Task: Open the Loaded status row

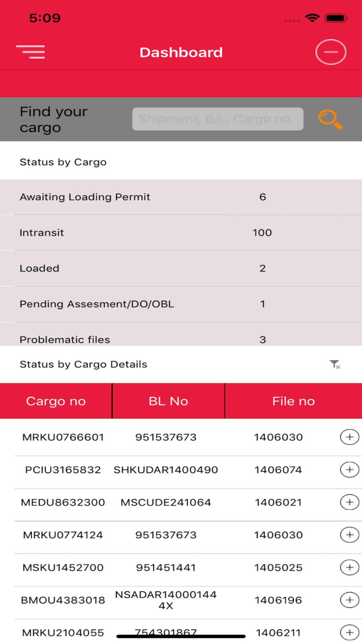Action: tap(181, 268)
